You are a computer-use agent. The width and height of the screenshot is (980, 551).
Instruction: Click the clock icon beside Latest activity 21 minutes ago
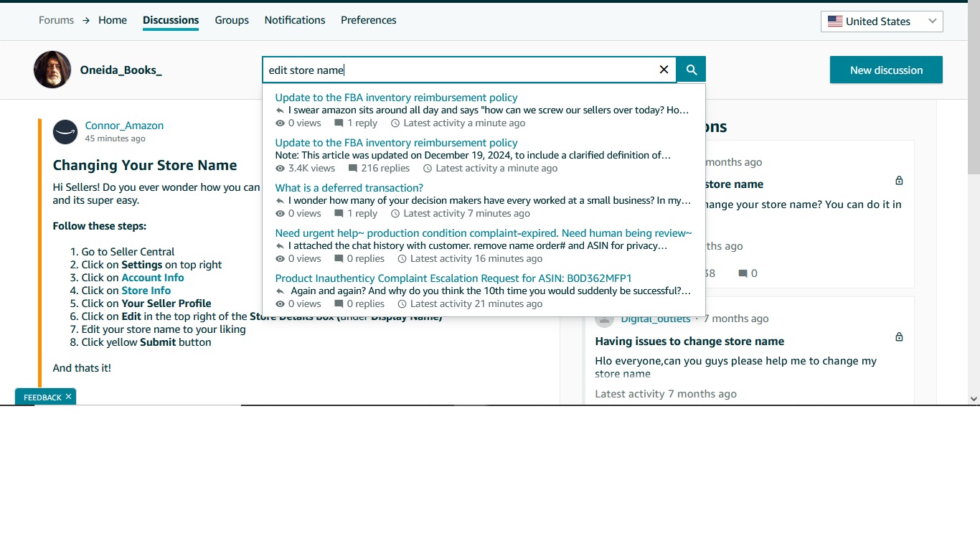pyautogui.click(x=402, y=304)
